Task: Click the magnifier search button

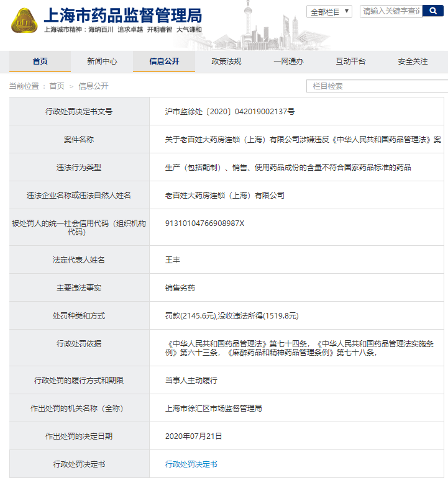Action: 433,11
